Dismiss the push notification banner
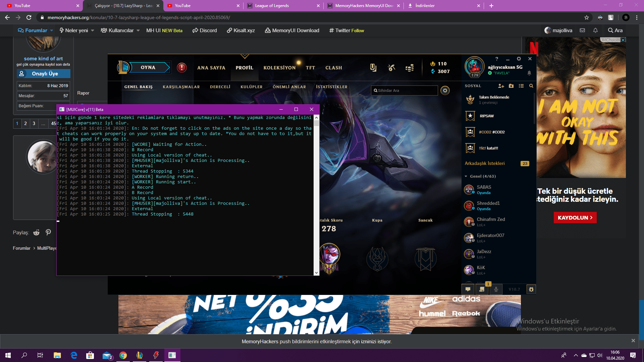The height and width of the screenshot is (362, 644). [633, 341]
